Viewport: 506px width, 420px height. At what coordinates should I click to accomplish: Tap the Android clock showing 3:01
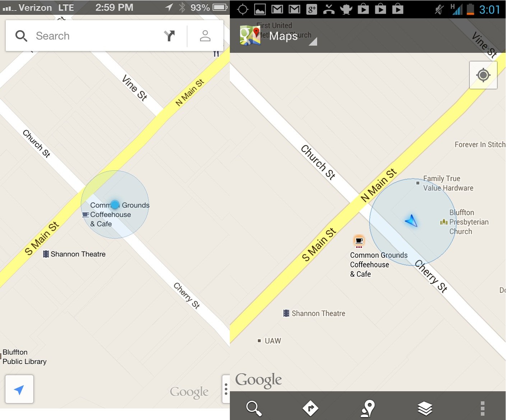pyautogui.click(x=489, y=9)
